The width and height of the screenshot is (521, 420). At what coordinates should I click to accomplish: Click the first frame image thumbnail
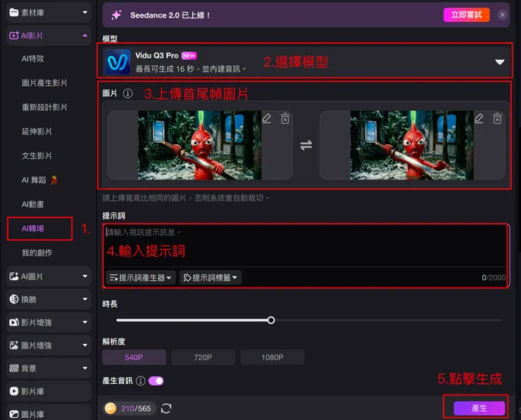(200, 145)
